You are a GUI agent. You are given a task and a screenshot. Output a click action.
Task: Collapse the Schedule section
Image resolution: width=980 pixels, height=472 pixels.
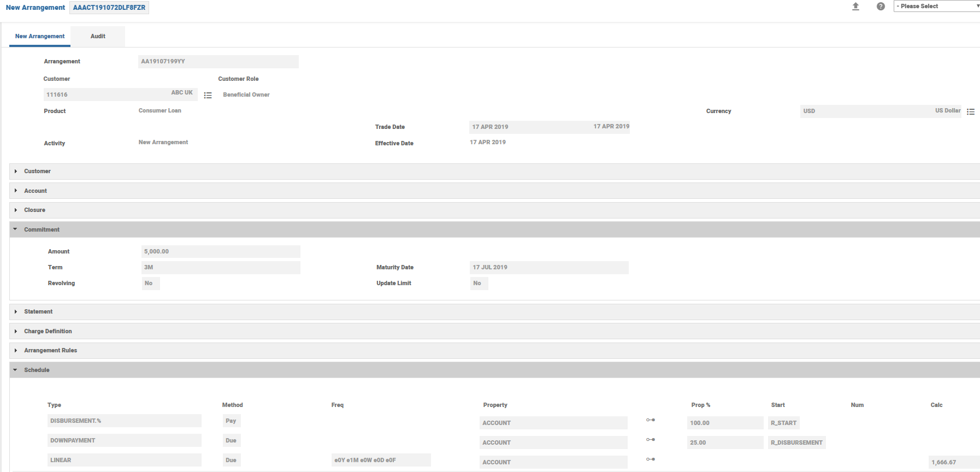pos(37,370)
